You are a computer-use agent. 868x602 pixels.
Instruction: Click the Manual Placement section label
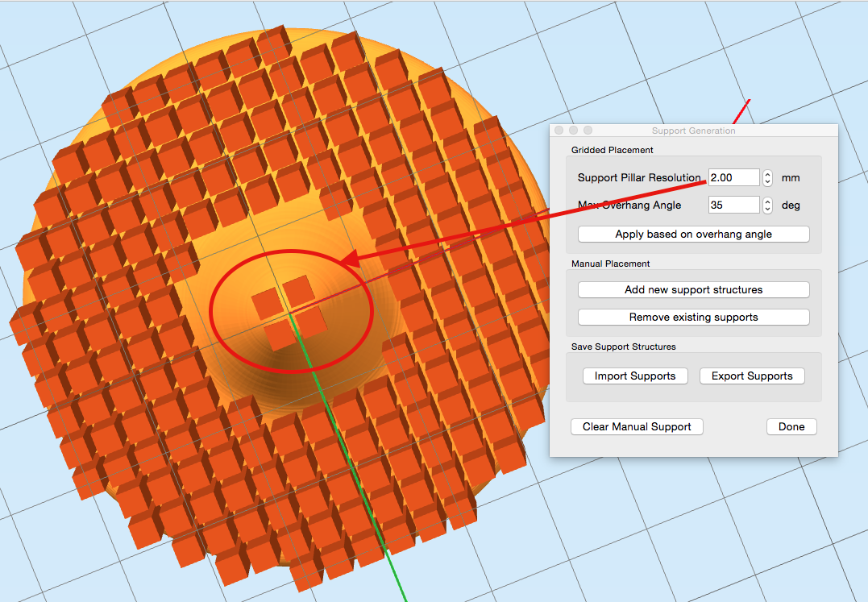coord(611,264)
